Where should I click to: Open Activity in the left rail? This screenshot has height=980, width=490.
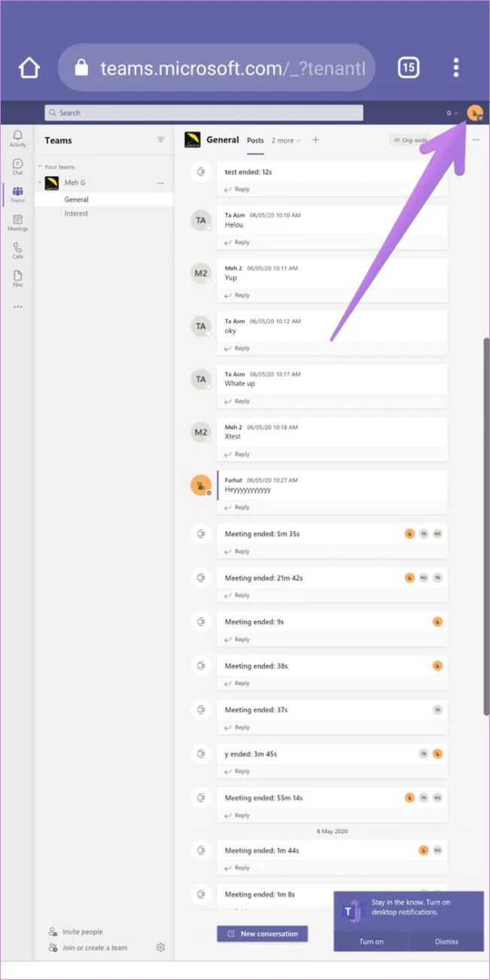pyautogui.click(x=17, y=138)
